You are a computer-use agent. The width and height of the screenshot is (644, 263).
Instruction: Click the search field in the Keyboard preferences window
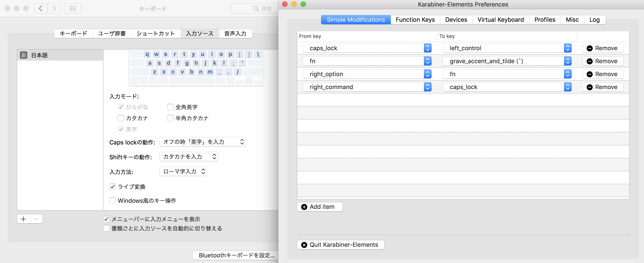click(x=254, y=9)
